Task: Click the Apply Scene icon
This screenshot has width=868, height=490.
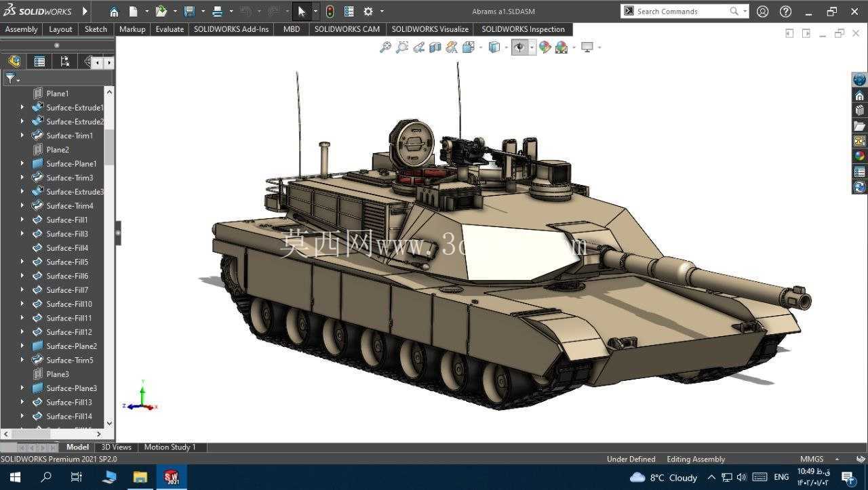Action: click(561, 47)
